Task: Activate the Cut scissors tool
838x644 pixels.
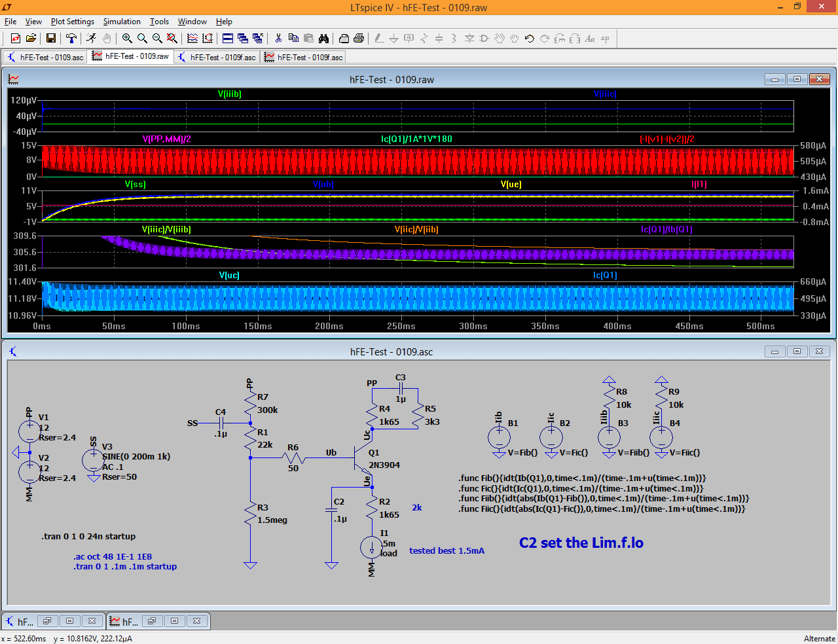Action: coord(278,39)
